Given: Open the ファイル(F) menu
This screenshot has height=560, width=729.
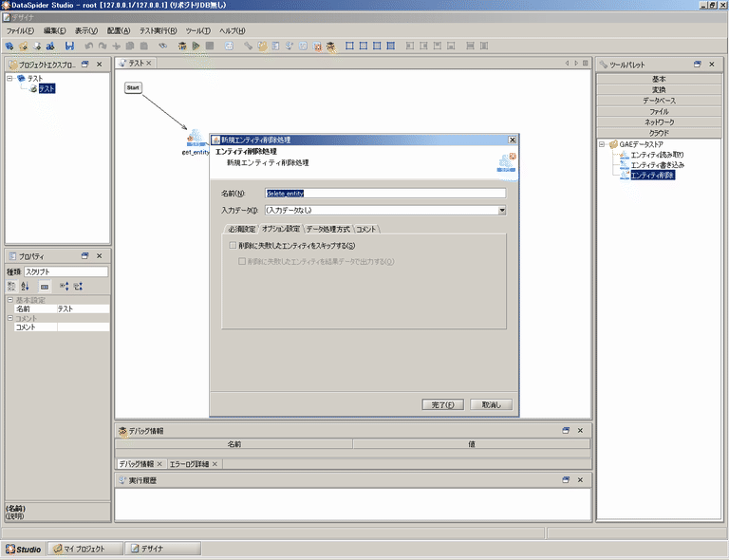Looking at the screenshot, I should (x=20, y=30).
